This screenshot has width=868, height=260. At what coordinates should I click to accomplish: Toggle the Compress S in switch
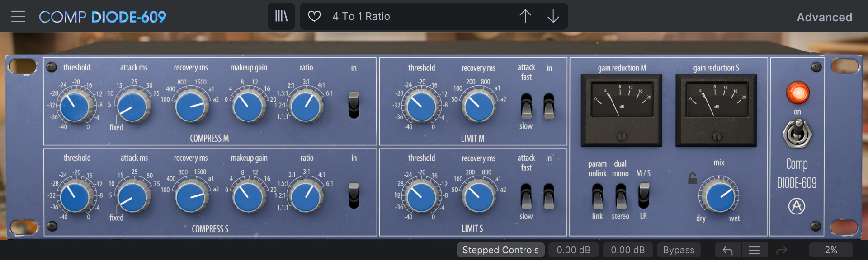coord(354,196)
